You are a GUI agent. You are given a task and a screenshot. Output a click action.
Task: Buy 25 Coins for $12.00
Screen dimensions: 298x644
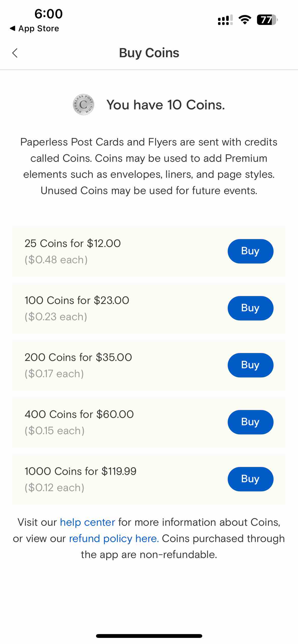click(x=250, y=251)
